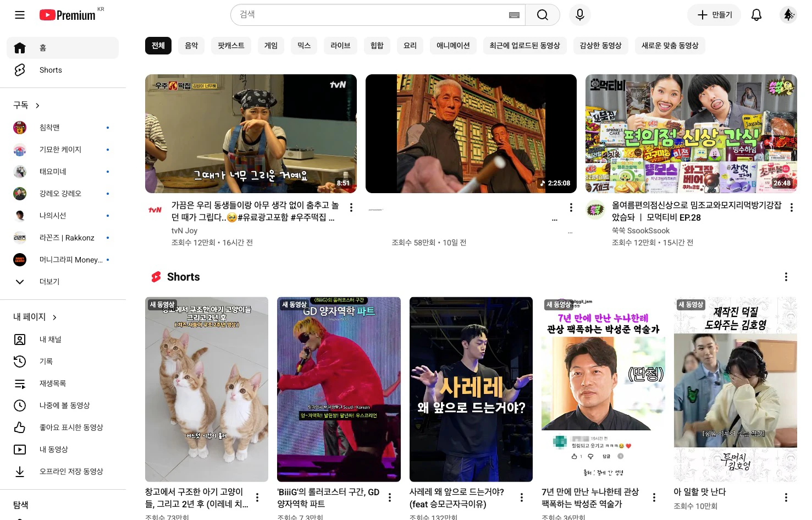Select the 최근에 업로드된 동영상 chip
The width and height of the screenshot is (812, 520).
[x=524, y=46]
